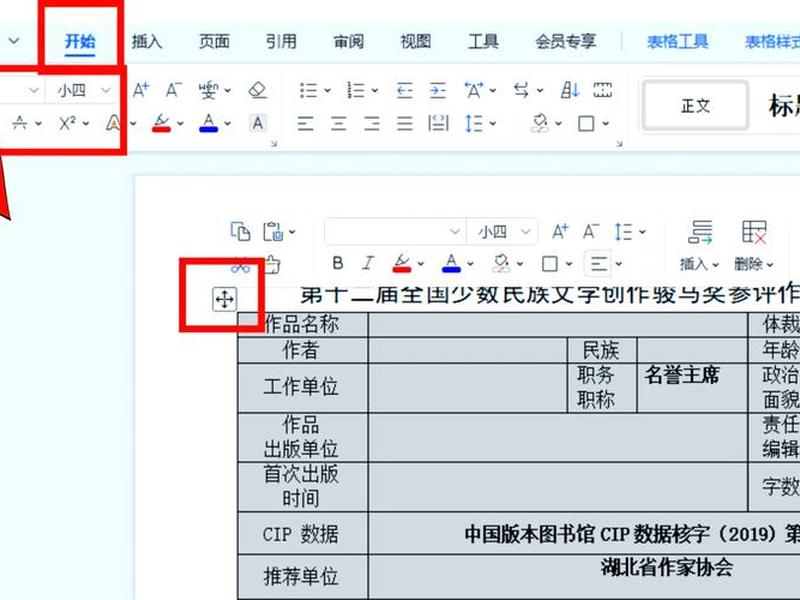Click the mini toolbar decrease font size icon
The width and height of the screenshot is (800, 600).
pos(591,232)
